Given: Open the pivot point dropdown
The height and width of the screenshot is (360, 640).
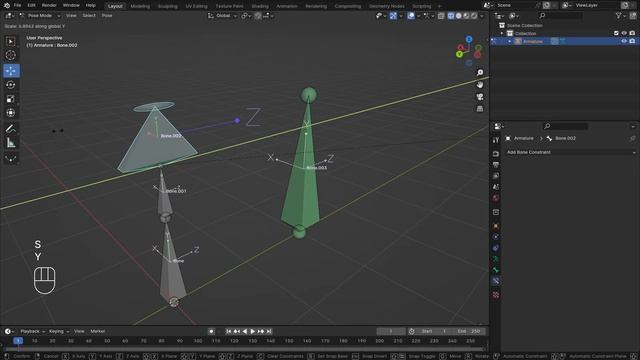Looking at the screenshot, I should [245, 16].
